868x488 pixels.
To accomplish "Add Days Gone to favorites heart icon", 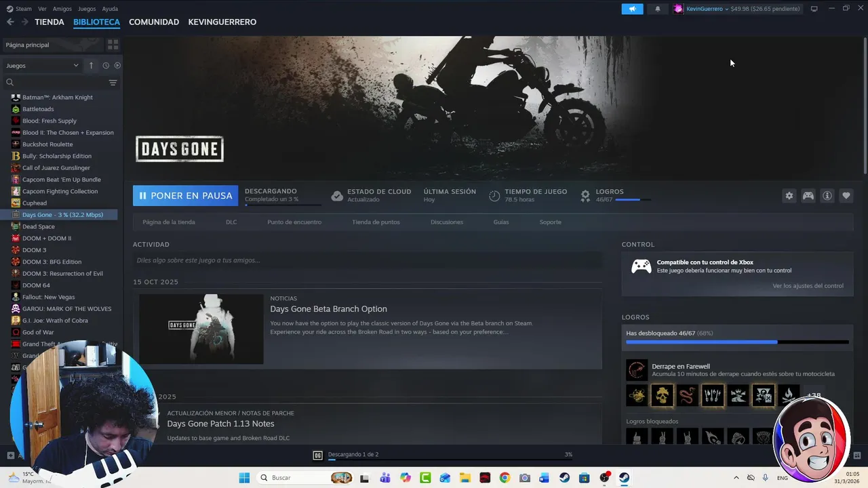I will [846, 196].
